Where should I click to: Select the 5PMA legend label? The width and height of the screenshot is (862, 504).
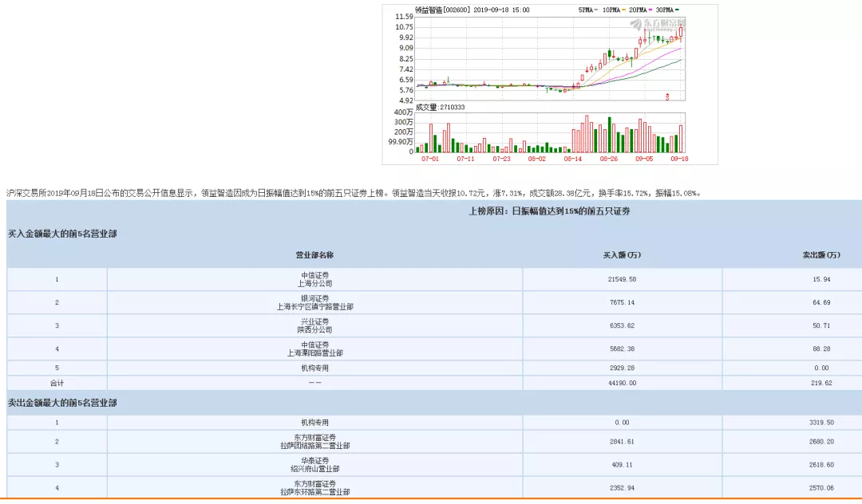(585, 10)
